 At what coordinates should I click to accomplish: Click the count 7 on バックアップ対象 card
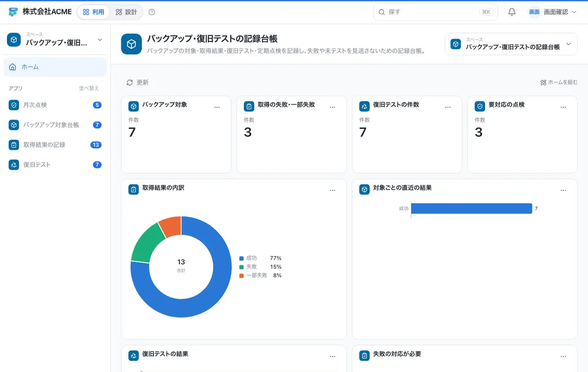coord(132,132)
